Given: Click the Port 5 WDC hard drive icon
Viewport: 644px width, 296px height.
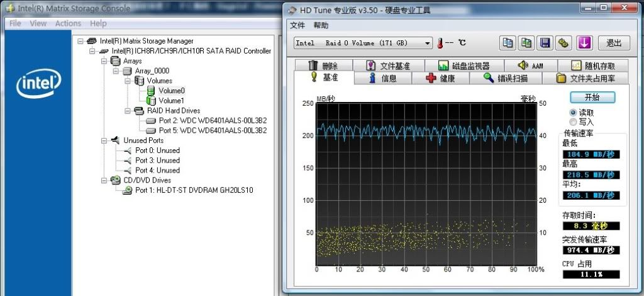Looking at the screenshot, I should 151,131.
